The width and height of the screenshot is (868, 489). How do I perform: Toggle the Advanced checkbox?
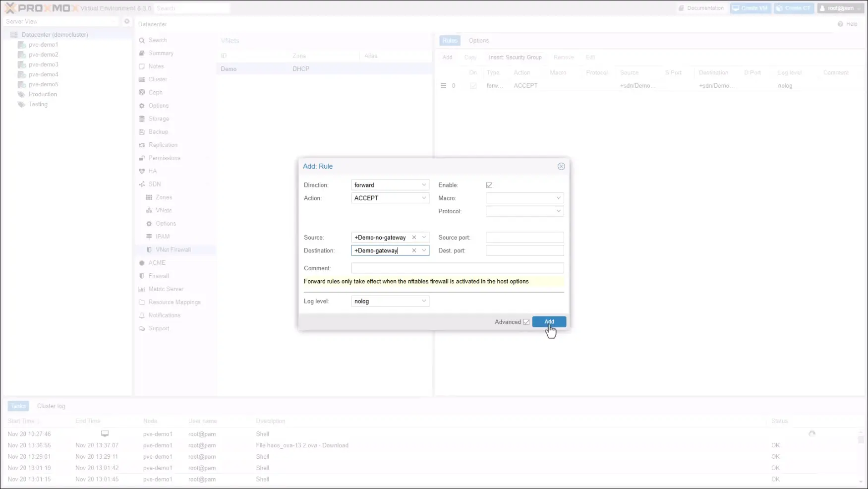point(526,322)
